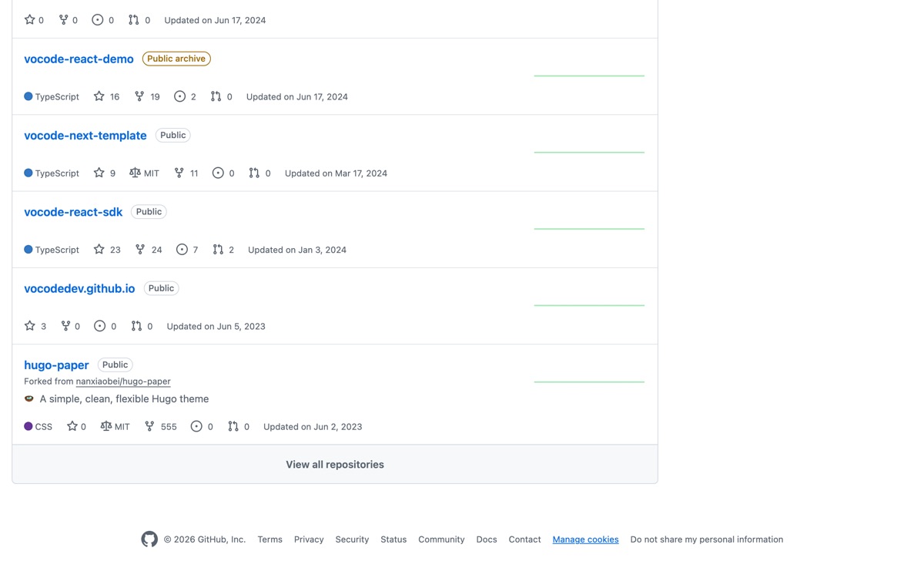This screenshot has height=578, width=924.
Task: Click the fork icon with 555 forks
Action: tap(149, 426)
